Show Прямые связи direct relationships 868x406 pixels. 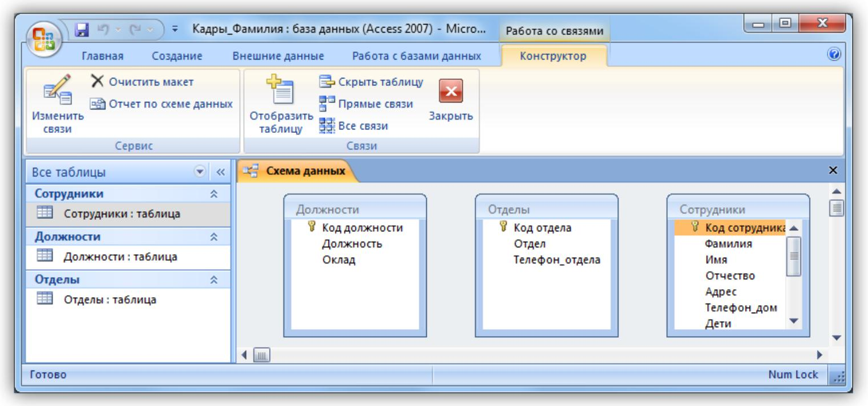(366, 104)
